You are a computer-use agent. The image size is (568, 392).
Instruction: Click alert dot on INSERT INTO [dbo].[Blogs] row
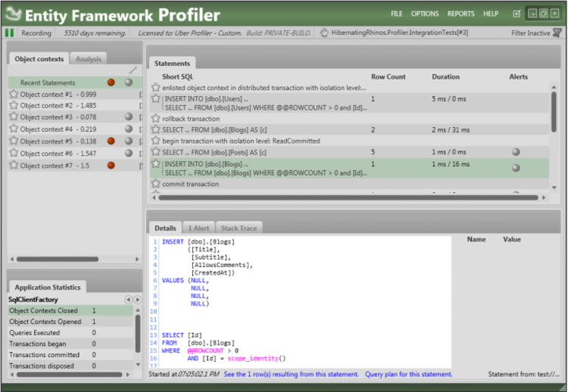[x=516, y=168]
